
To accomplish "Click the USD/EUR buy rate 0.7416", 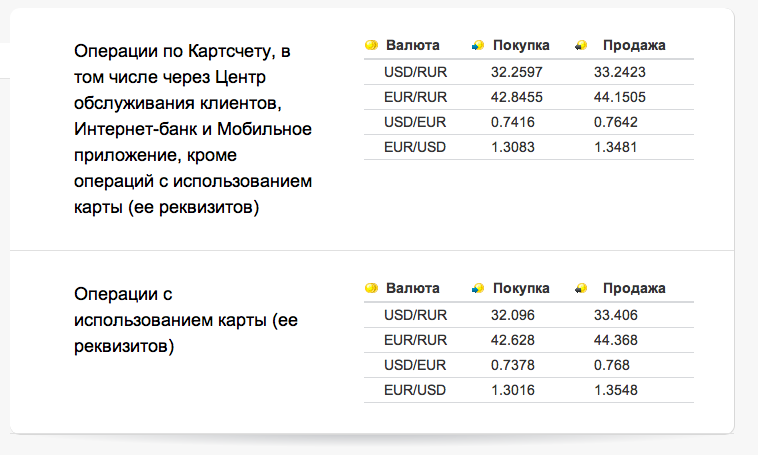I will point(512,122).
